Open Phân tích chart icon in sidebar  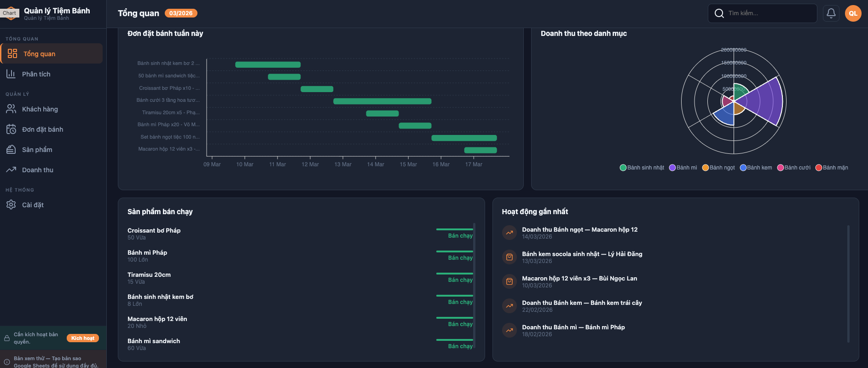coord(11,74)
